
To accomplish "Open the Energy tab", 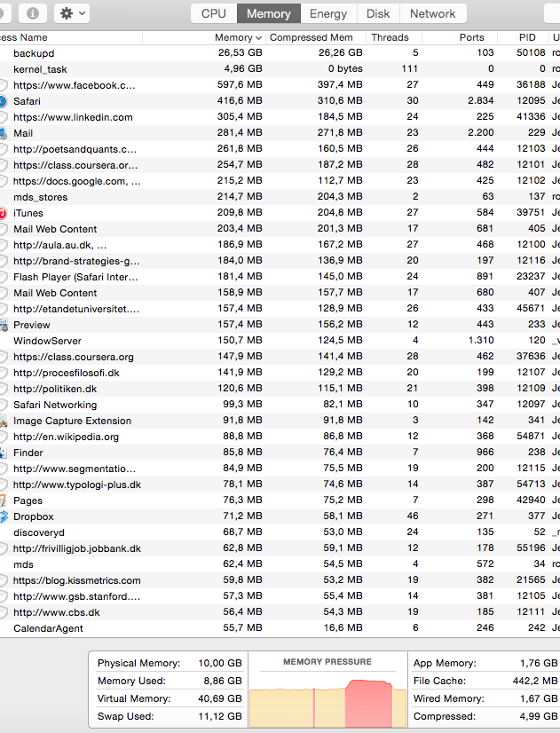I will [328, 13].
